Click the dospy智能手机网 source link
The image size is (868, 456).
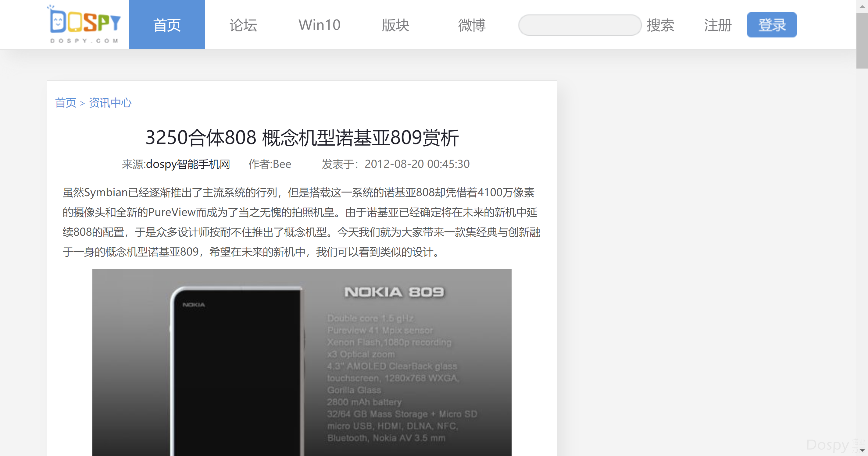click(x=188, y=164)
